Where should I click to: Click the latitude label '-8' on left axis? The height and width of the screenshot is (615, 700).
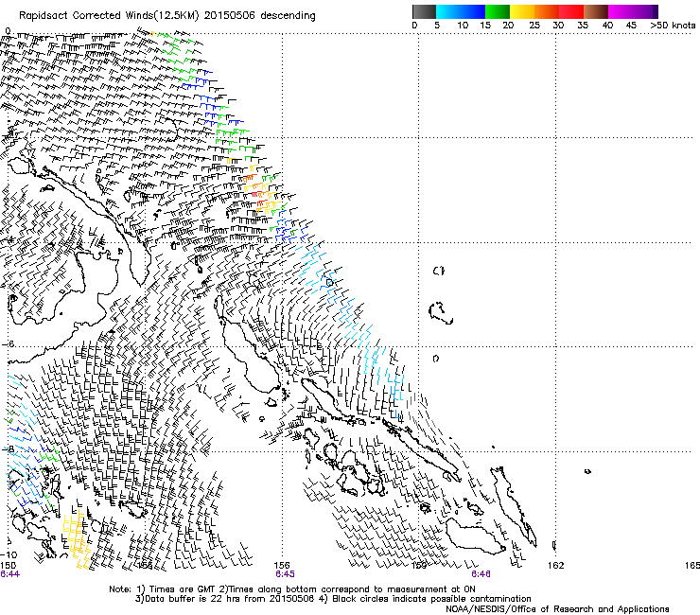click(x=9, y=448)
